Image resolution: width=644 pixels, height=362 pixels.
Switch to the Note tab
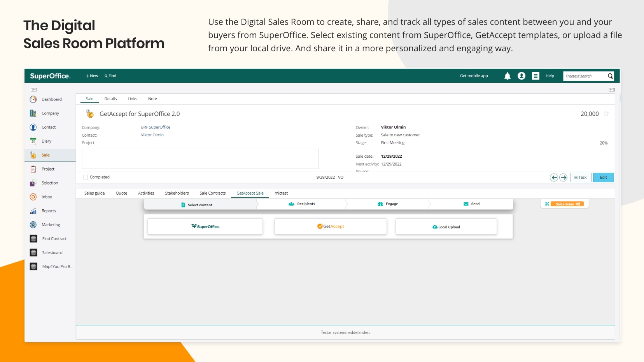tap(152, 99)
